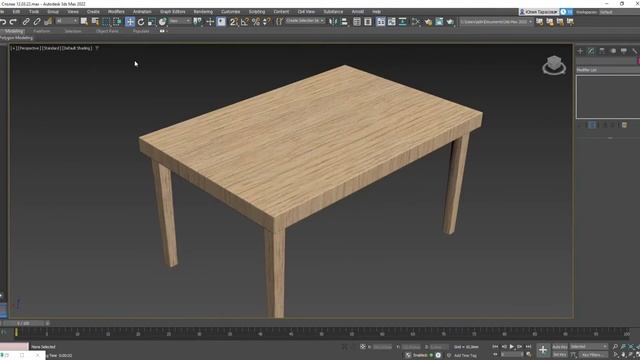Open the viewport shading filter menu icon
Image resolution: width=640 pixels, height=360 pixels.
97,48
